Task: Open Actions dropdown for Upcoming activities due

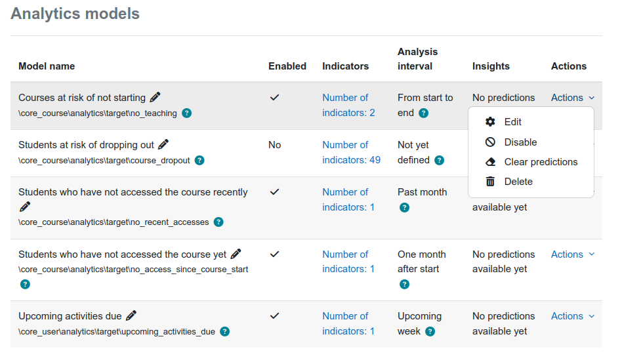Action: 573,315
